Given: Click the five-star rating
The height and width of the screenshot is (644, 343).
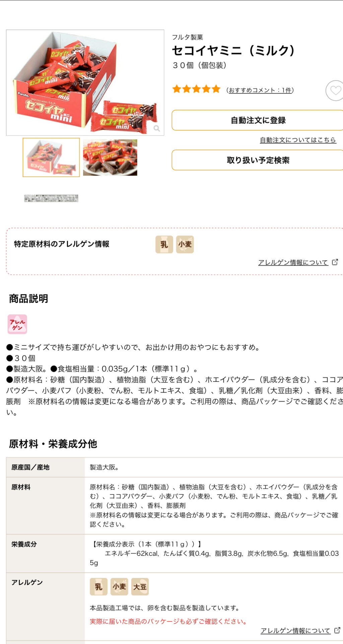Looking at the screenshot, I should (196, 89).
